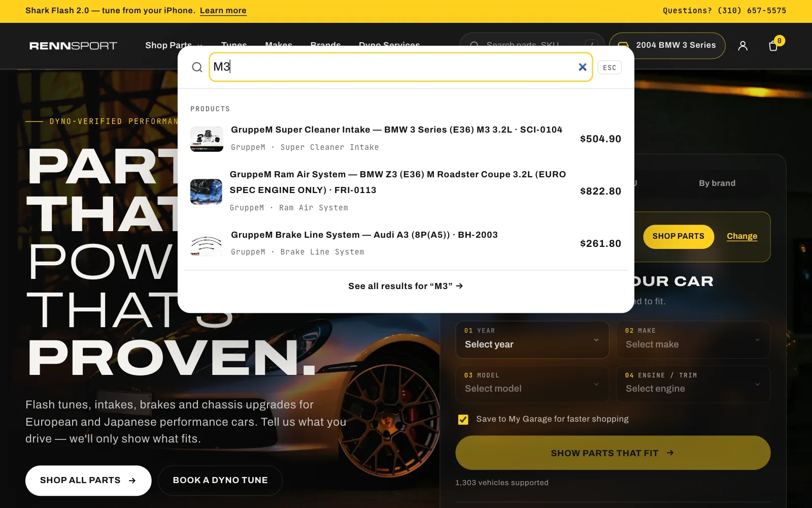812x508 pixels.
Task: Expand the Select year dropdown
Action: (532, 339)
